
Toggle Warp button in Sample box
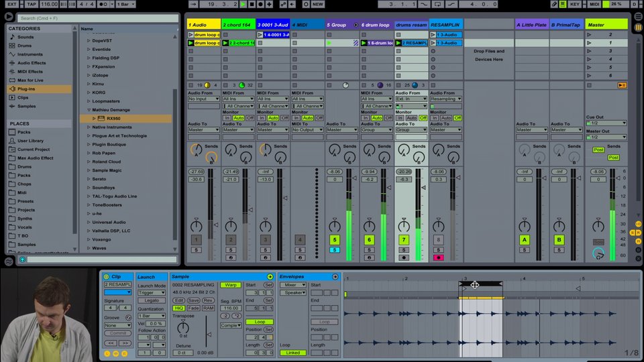point(230,285)
